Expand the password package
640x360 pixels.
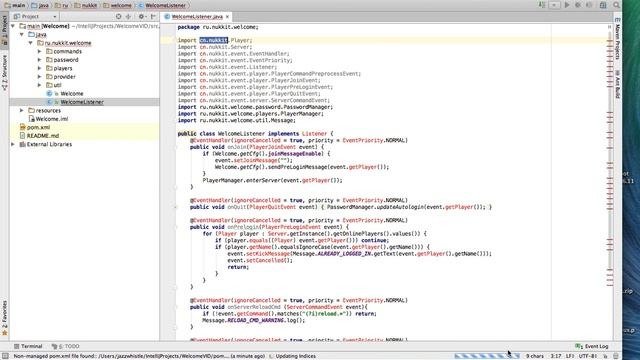(40, 60)
